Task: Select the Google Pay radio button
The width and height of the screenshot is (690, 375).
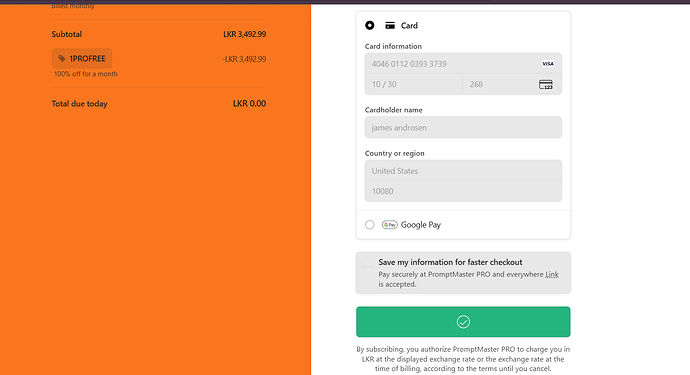Action: [370, 225]
